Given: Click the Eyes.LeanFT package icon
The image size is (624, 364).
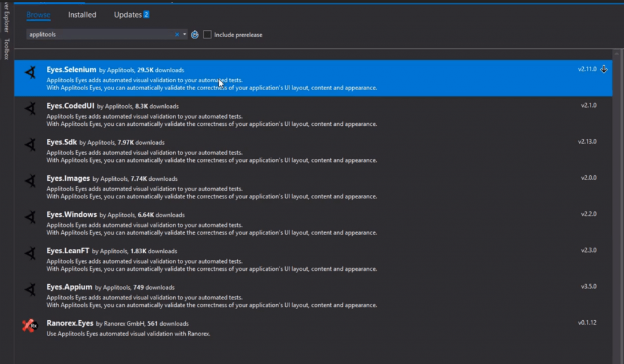Looking at the screenshot, I should tap(30, 254).
